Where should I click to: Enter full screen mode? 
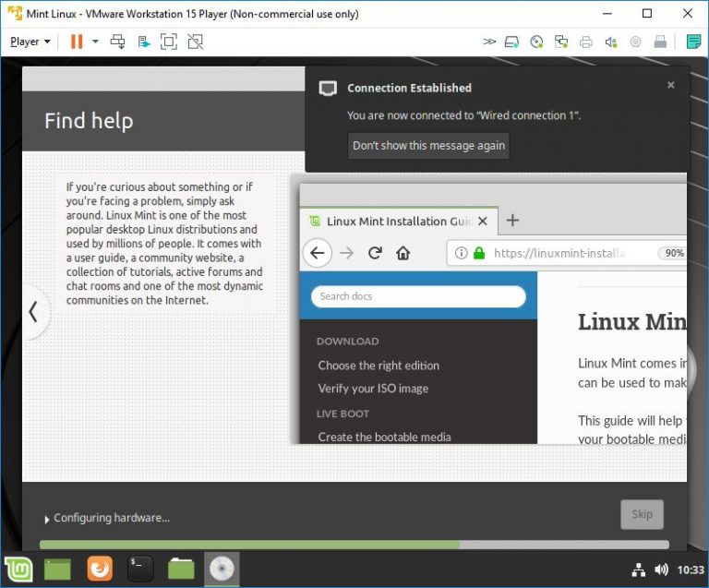pyautogui.click(x=169, y=42)
